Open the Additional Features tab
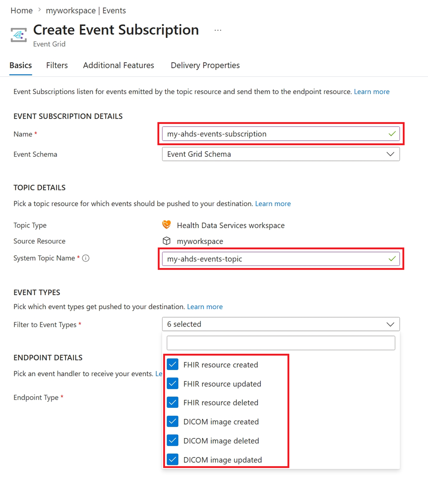This screenshot has height=504, width=428. [x=118, y=65]
